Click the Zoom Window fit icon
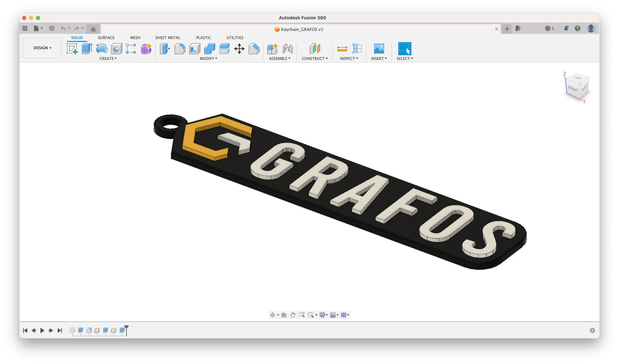 pos(311,315)
